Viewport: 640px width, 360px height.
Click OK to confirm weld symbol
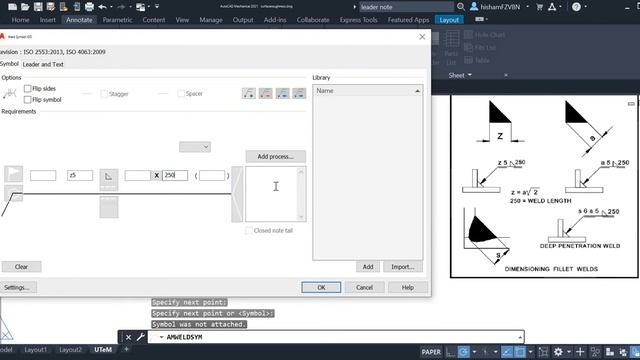[321, 287]
